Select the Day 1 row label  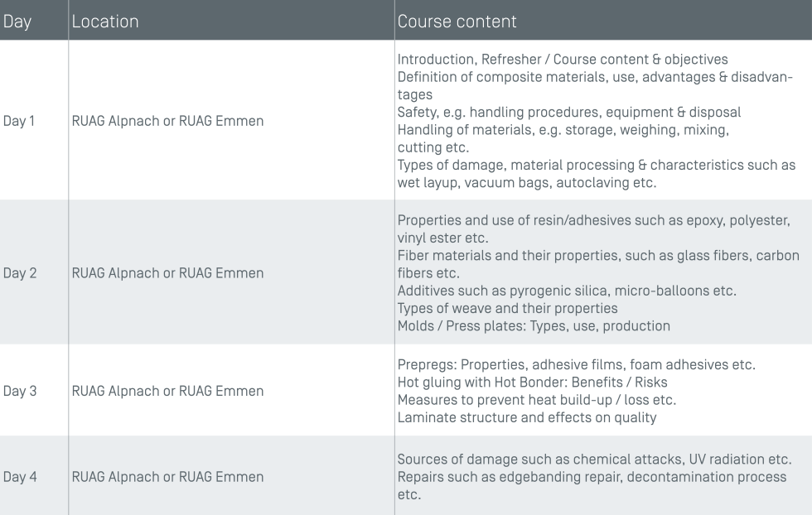pyautogui.click(x=19, y=122)
